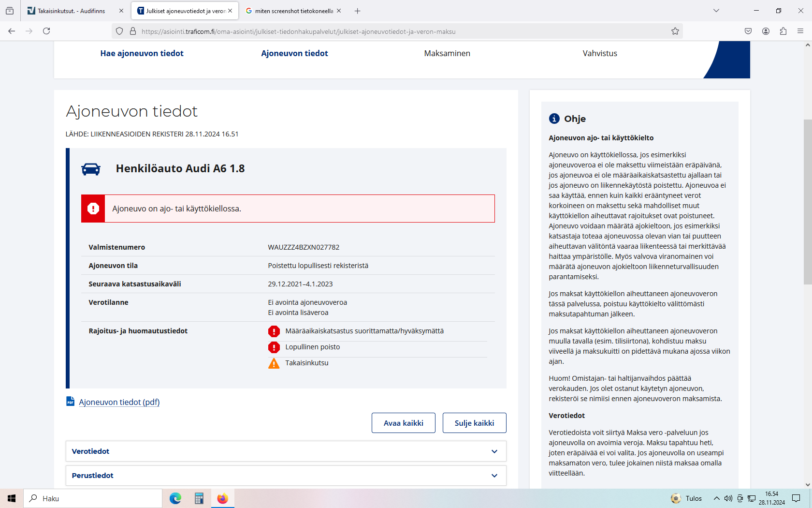Click the red warning icon in banner
The height and width of the screenshot is (508, 812).
(x=93, y=209)
